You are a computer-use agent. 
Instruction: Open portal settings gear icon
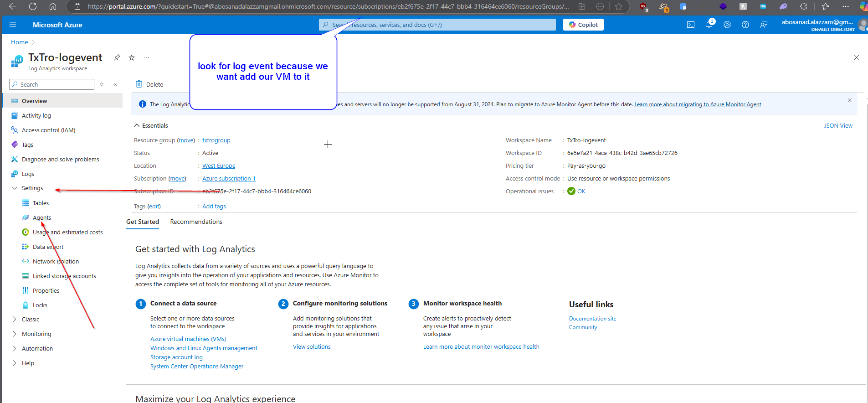point(727,25)
